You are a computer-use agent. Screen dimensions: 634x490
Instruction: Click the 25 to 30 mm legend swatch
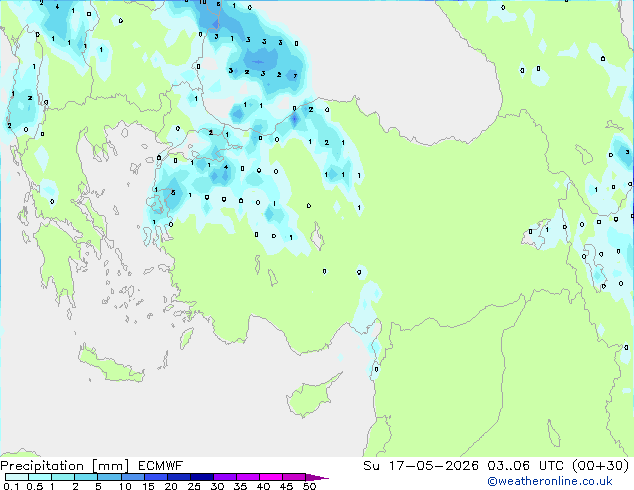point(202,477)
